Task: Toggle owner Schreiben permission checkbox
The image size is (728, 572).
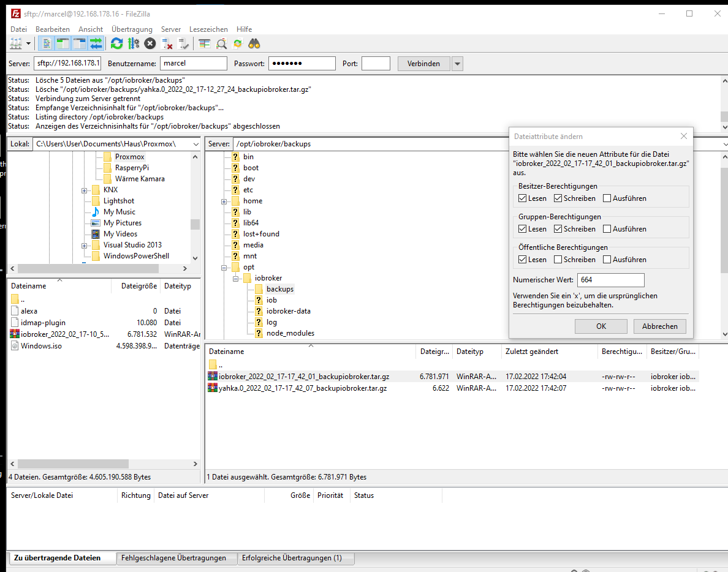Action: [558, 198]
